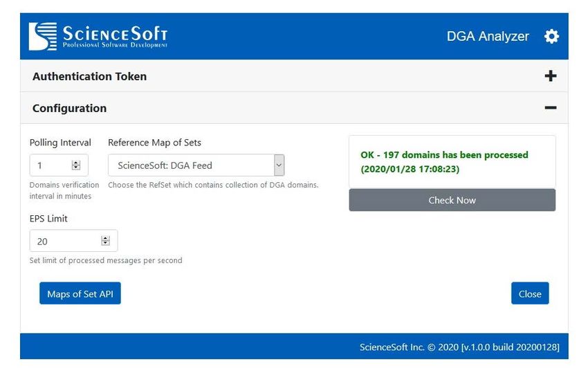Expand Authentication Token with plus icon
The height and width of the screenshot is (371, 588).
pos(550,76)
